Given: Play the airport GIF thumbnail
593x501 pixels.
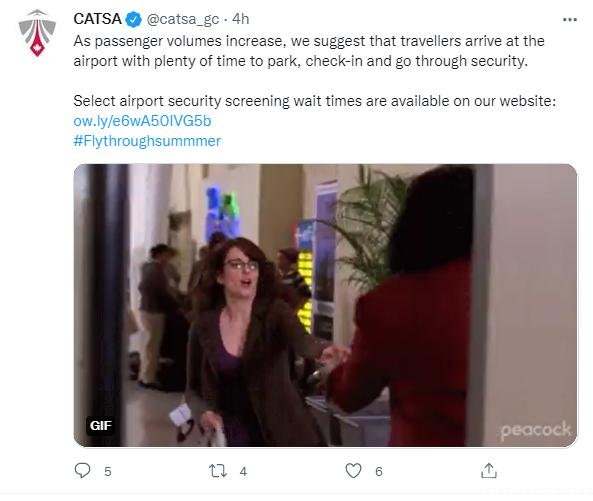Looking at the screenshot, I should pyautogui.click(x=325, y=305).
